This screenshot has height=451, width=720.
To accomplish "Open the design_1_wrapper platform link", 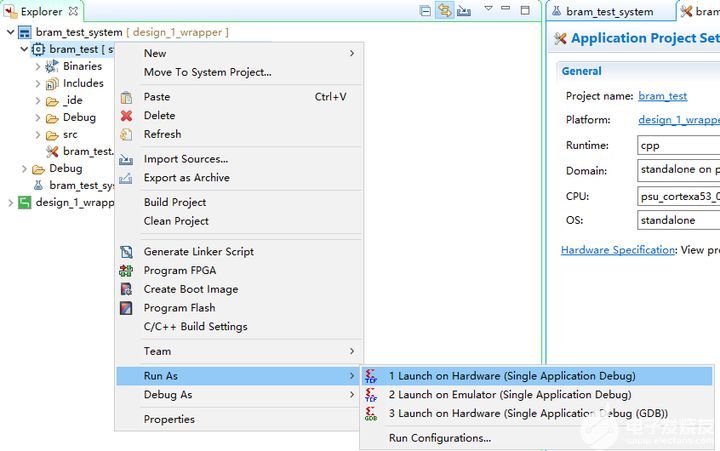I will pos(679,120).
